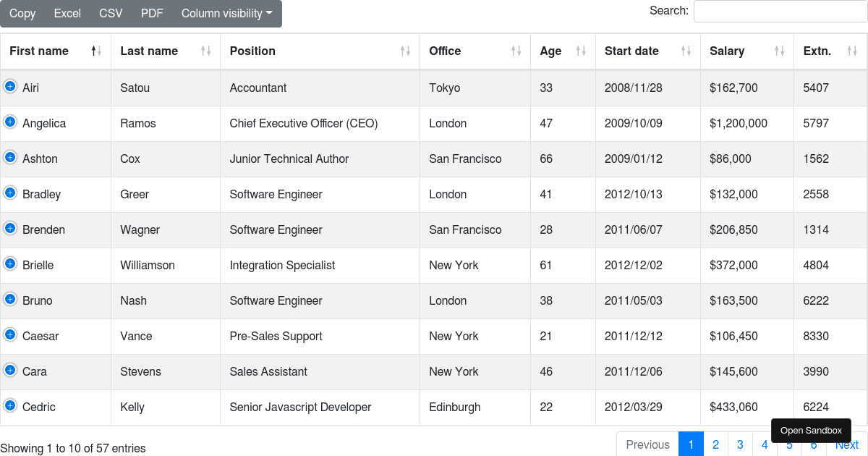Image resolution: width=868 pixels, height=456 pixels.
Task: Expand details for Airi Satou's row
Action: tap(10, 86)
